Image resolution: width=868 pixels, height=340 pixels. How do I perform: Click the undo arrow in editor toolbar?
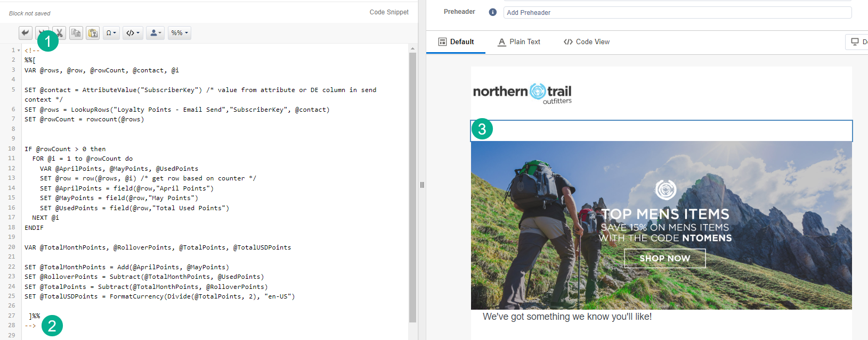[x=25, y=33]
